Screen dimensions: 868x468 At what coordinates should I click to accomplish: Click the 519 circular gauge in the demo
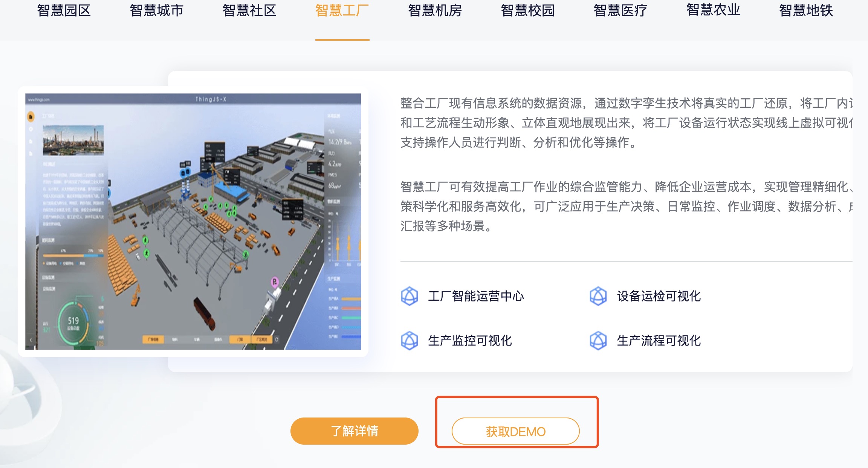pos(73,323)
